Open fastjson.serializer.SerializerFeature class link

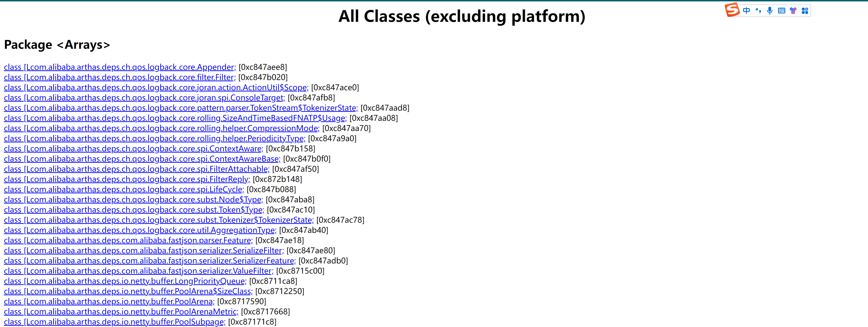click(150, 261)
